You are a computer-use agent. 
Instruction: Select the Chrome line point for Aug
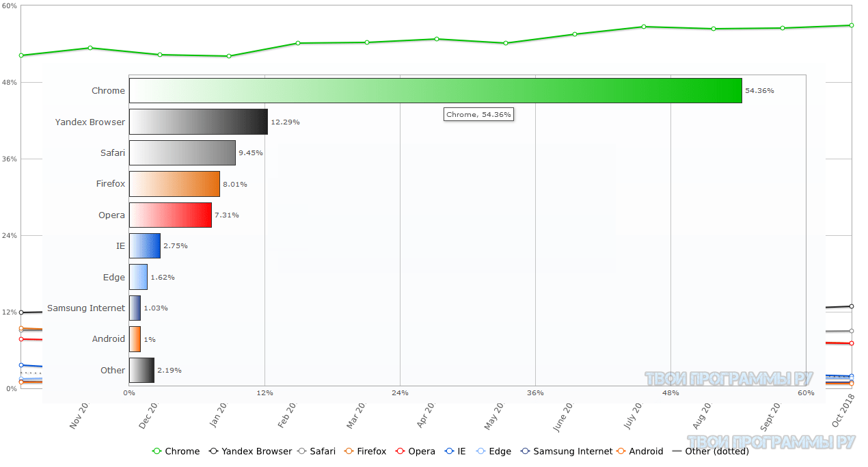click(713, 29)
